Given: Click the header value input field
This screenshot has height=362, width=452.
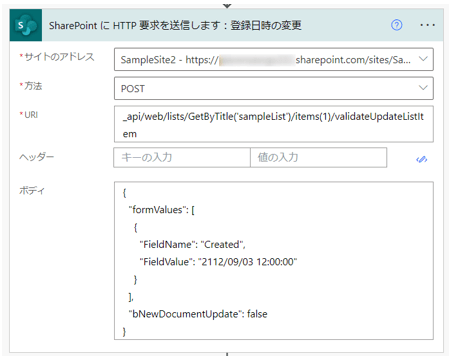Looking at the screenshot, I should point(319,157).
